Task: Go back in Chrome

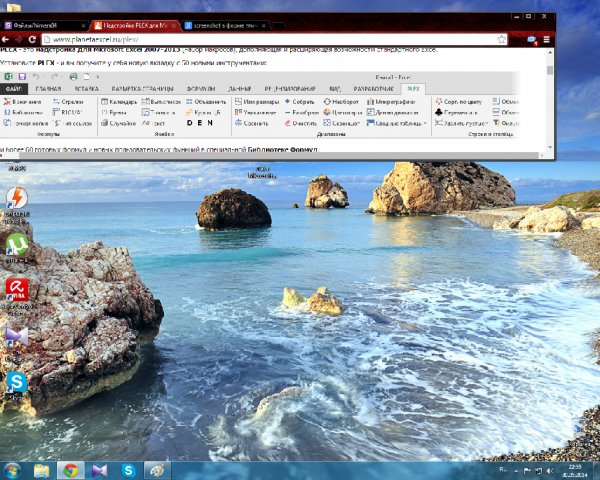Action: pos(5,39)
